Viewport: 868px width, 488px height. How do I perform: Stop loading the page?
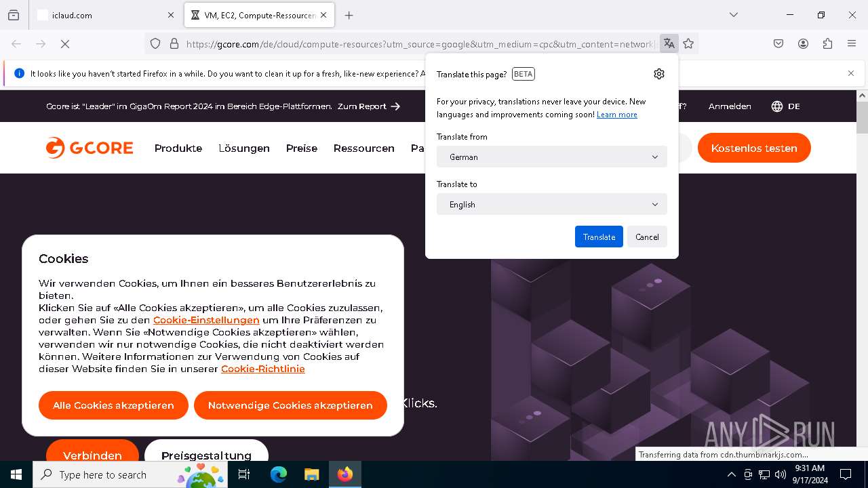[65, 43]
